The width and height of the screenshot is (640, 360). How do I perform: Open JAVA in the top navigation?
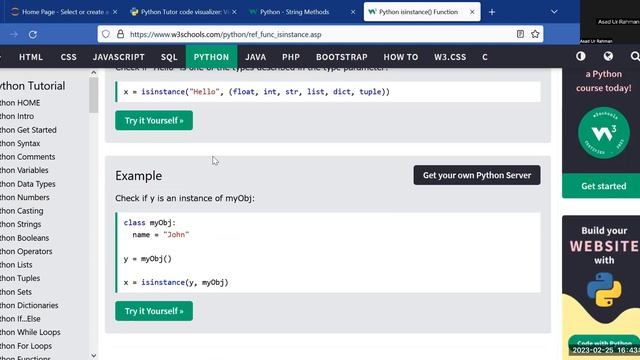(x=256, y=57)
